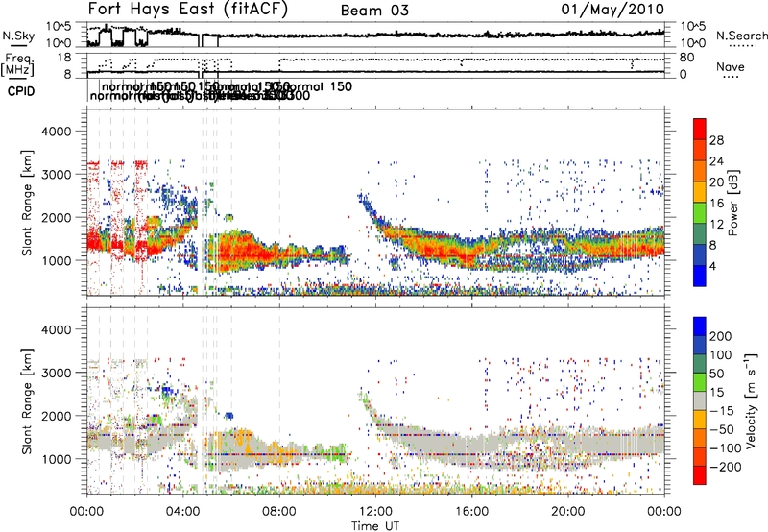Select the "4000" tick in velocity panel

57,329
